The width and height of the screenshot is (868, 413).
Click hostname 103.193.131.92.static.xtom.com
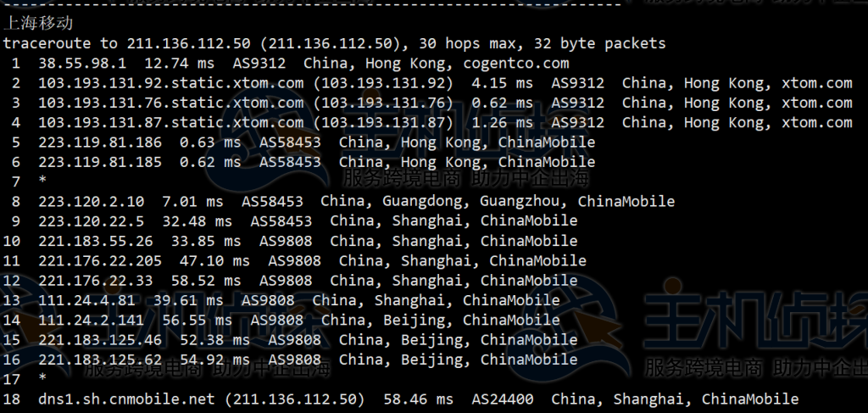point(170,83)
